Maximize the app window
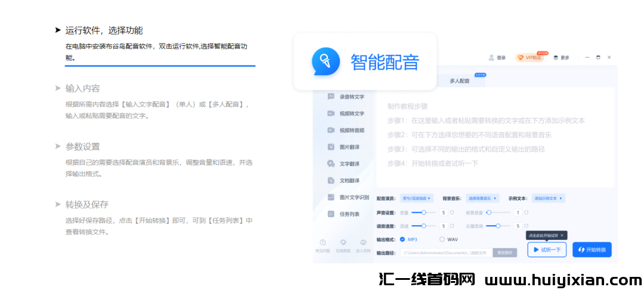Image resolution: width=644 pixels, height=290 pixels. point(598,57)
